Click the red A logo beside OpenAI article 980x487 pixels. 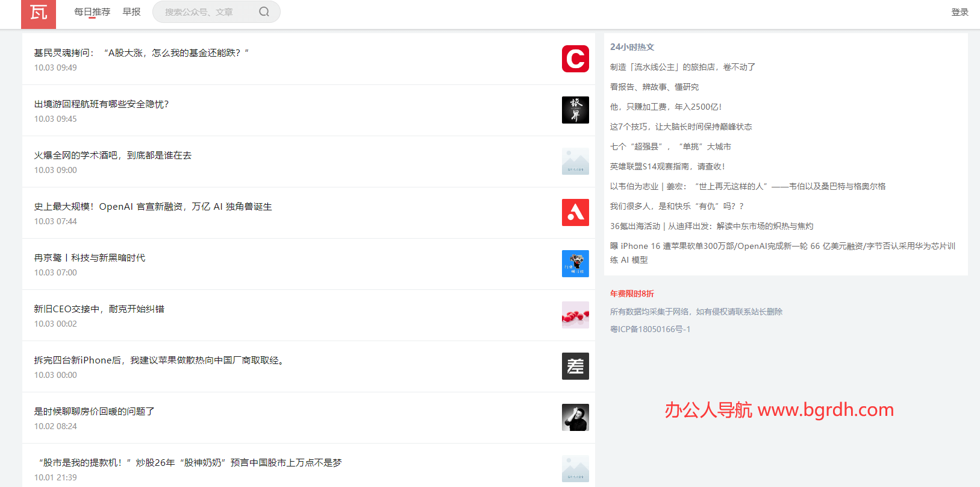pyautogui.click(x=575, y=213)
